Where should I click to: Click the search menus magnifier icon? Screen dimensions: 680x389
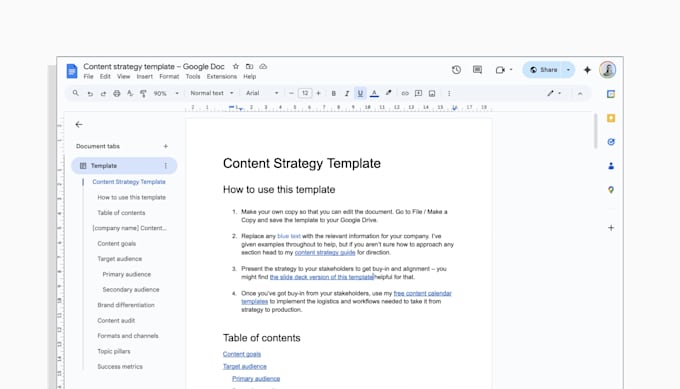point(75,93)
